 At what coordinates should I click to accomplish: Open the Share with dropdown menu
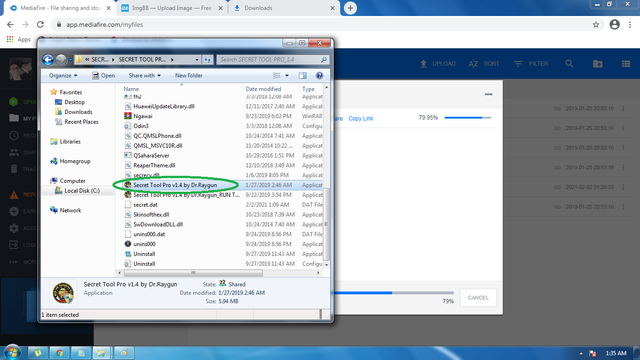pyautogui.click(x=144, y=76)
